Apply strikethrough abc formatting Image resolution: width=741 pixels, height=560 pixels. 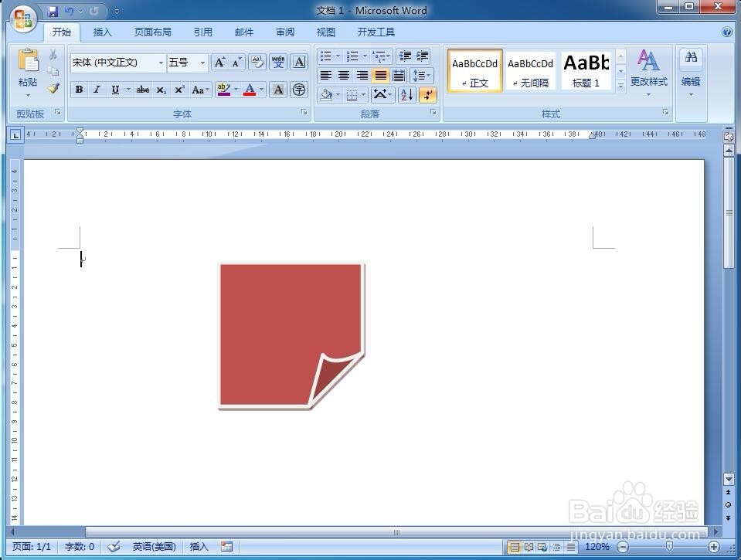pos(143,90)
